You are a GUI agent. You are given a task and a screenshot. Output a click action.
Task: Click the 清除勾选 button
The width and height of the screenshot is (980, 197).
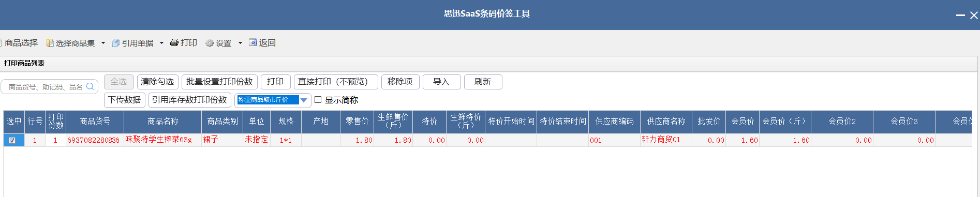tap(157, 82)
